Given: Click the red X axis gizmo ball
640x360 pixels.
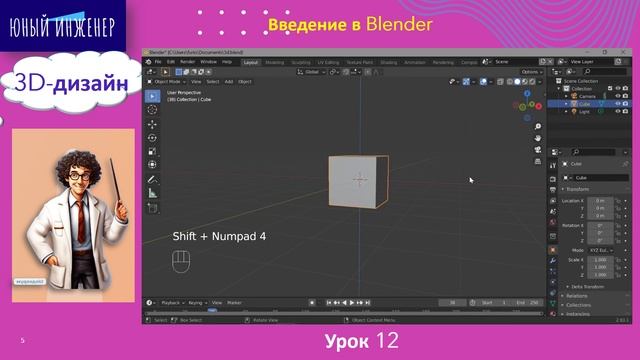Looking at the screenshot, I should (x=539, y=106).
